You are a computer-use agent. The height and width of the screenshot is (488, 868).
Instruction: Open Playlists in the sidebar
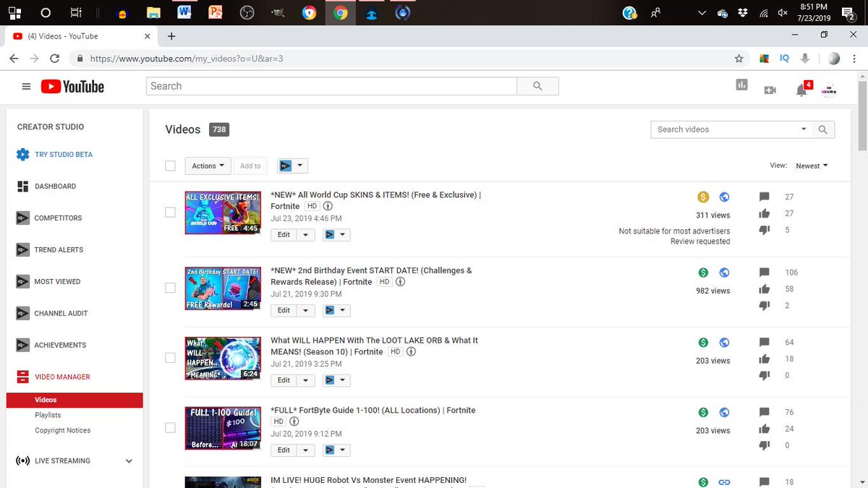tap(48, 415)
